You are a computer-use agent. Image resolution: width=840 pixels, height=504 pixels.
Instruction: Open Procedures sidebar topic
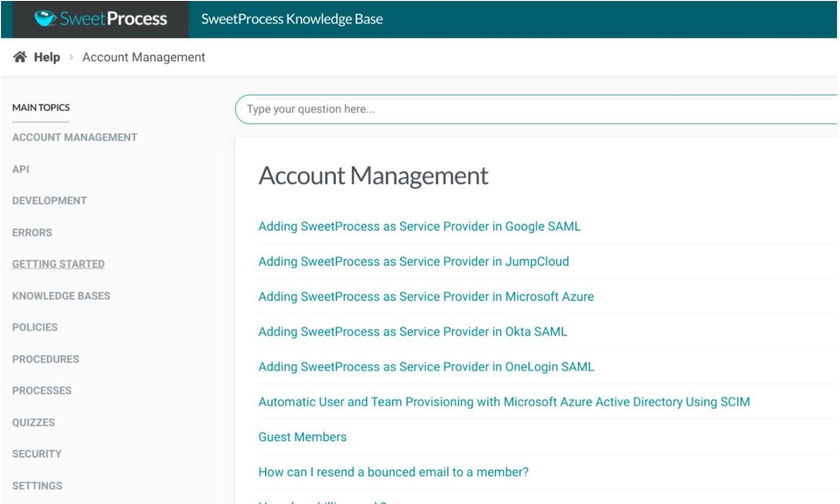point(46,359)
